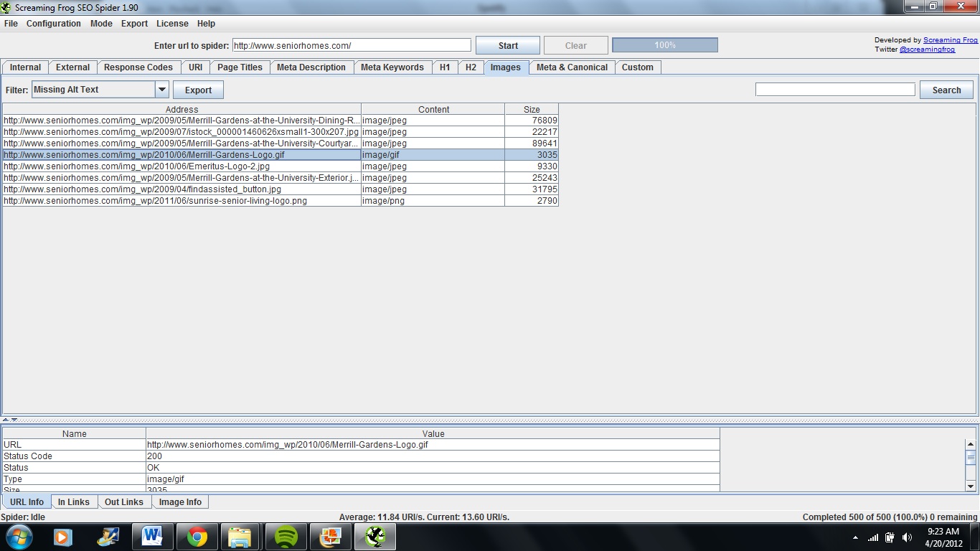Open the @screamingfrog Twitter link
Viewport: 980px width, 551px height.
[927, 50]
